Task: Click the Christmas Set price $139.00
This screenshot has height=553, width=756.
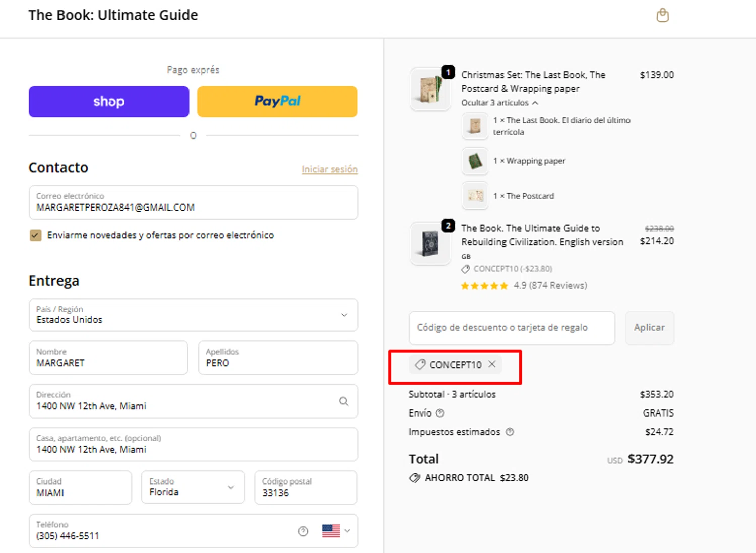Action: click(657, 75)
